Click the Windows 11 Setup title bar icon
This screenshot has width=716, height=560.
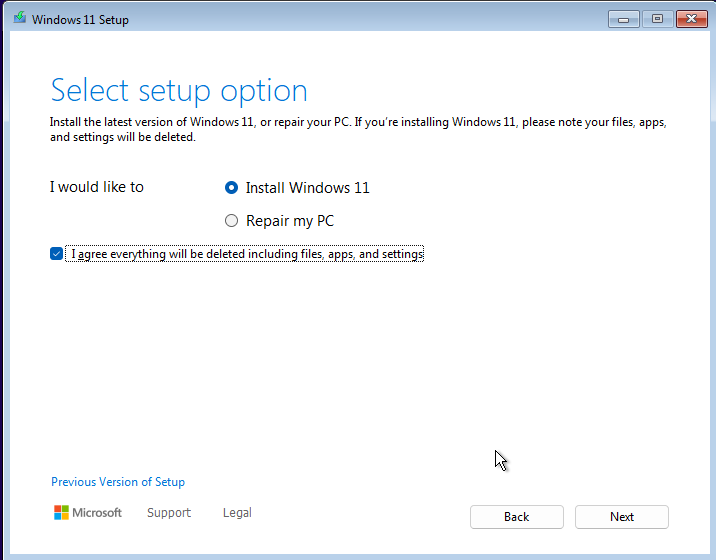pos(18,19)
